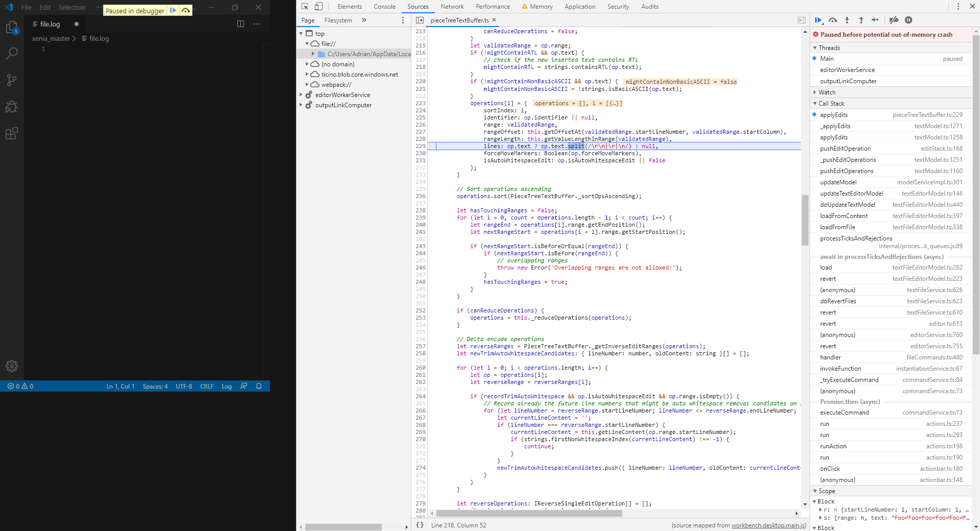Toggle the breakpoint on line 229
The image size is (980, 531).
coord(420,146)
